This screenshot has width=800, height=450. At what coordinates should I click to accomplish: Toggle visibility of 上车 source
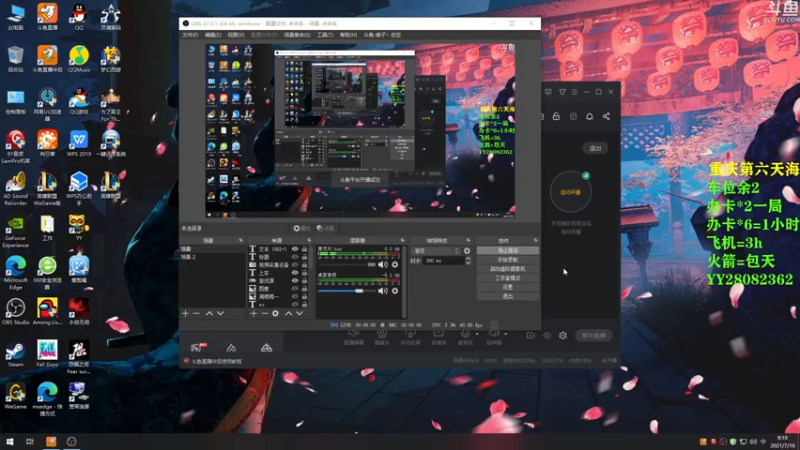294,273
